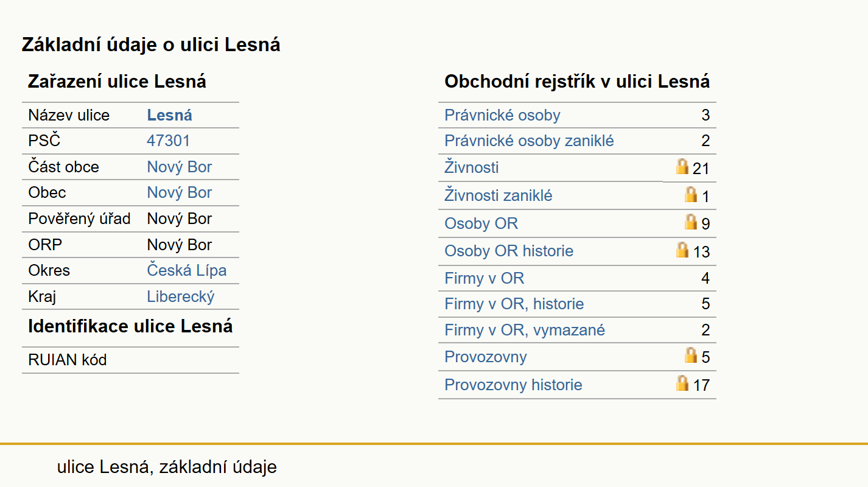Open Právnické osoby zaniklé listing
The height and width of the screenshot is (487, 868).
click(x=529, y=141)
